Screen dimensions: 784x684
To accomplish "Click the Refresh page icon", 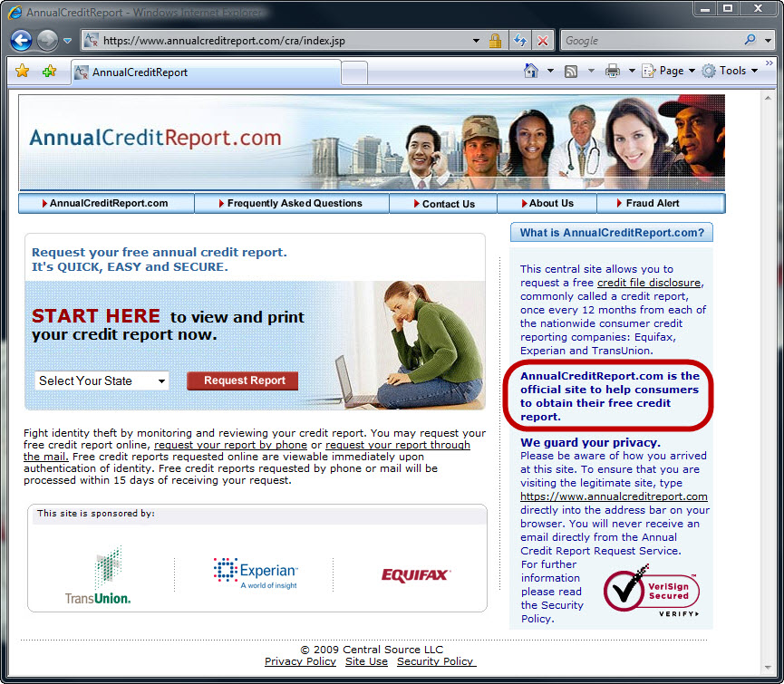I will click(520, 41).
